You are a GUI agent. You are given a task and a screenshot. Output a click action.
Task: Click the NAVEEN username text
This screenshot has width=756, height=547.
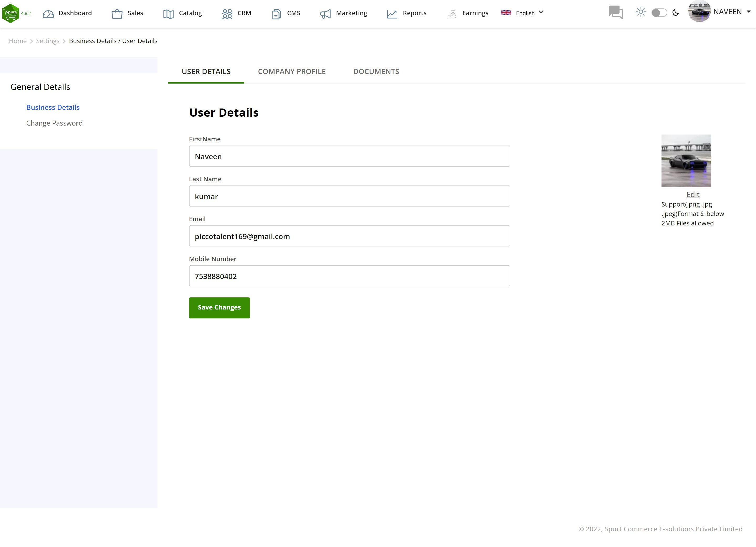click(728, 12)
